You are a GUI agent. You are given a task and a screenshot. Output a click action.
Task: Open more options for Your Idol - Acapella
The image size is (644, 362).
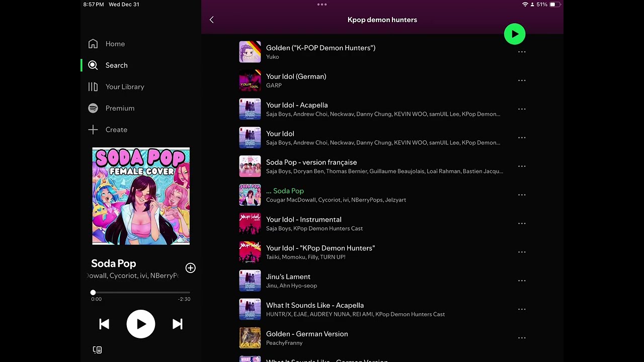tap(522, 109)
